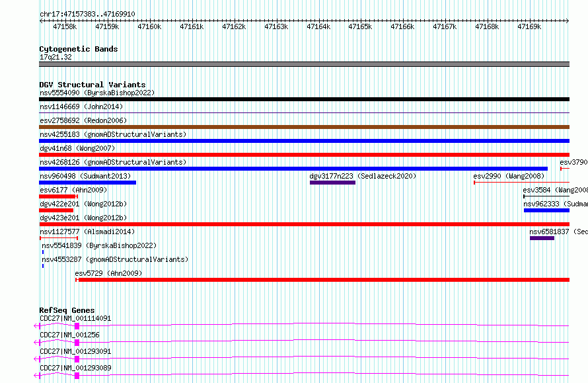Select the nsv1146669 (John2014) thin line

[x=304, y=112]
